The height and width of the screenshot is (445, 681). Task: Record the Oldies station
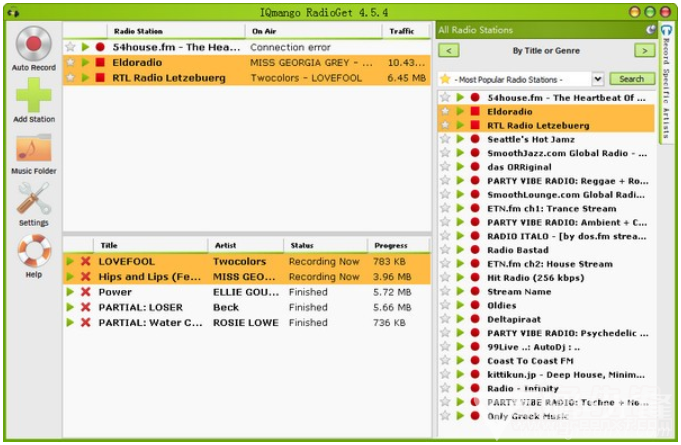(475, 305)
